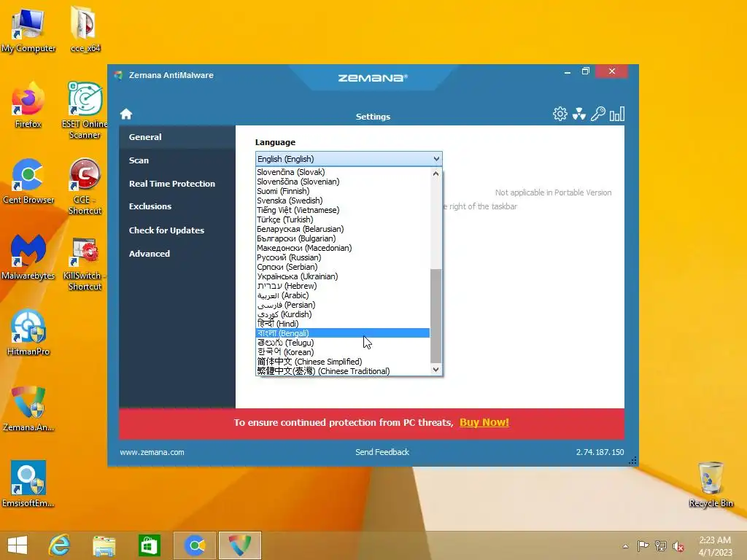Viewport: 747px width, 560px height.
Task: Click the muted volume tray icon
Action: pyautogui.click(x=678, y=546)
